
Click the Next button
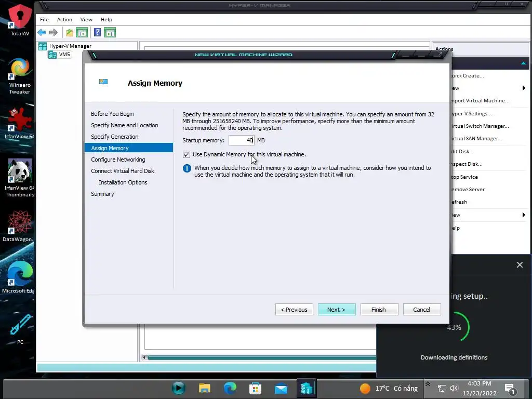(x=337, y=310)
